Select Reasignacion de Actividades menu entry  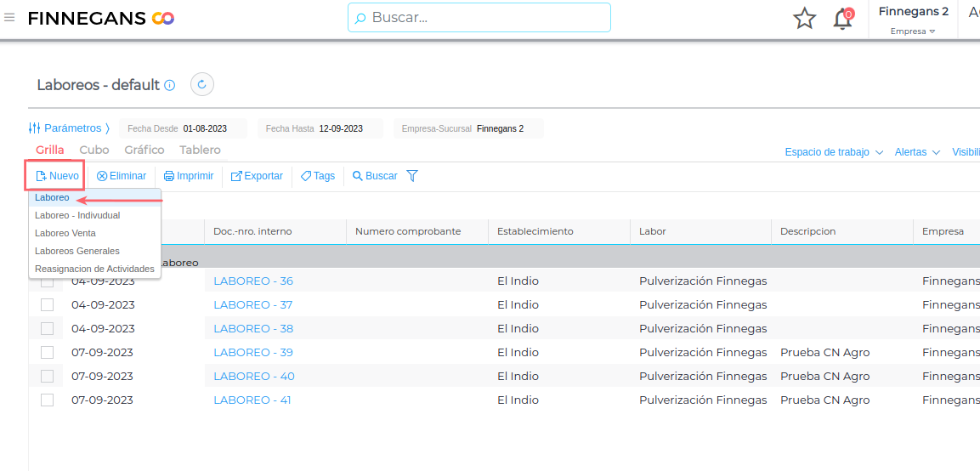pyautogui.click(x=95, y=269)
